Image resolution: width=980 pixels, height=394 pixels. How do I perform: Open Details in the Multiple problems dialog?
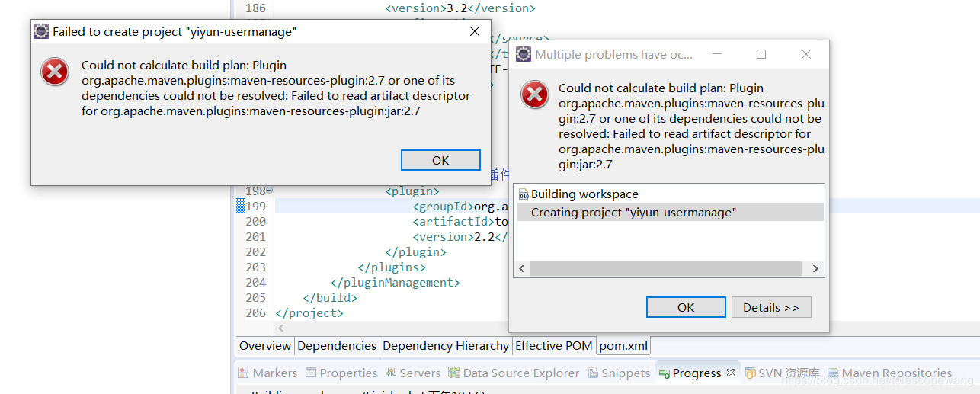771,307
